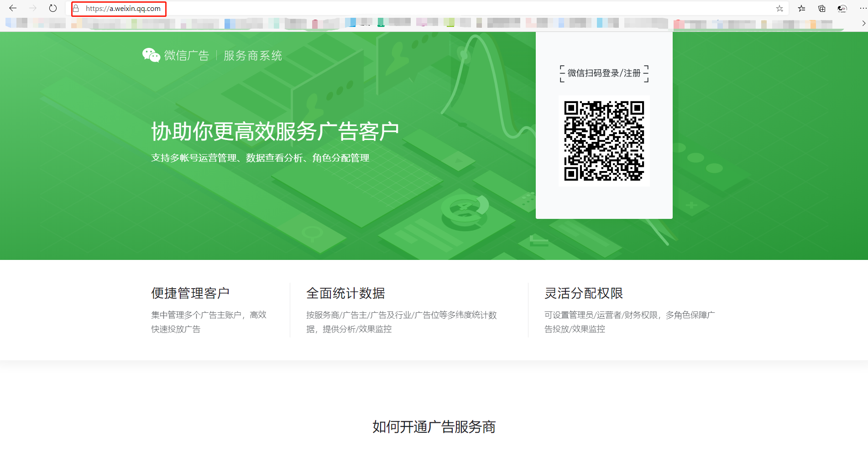Click the 服务商系统 header label

point(253,56)
